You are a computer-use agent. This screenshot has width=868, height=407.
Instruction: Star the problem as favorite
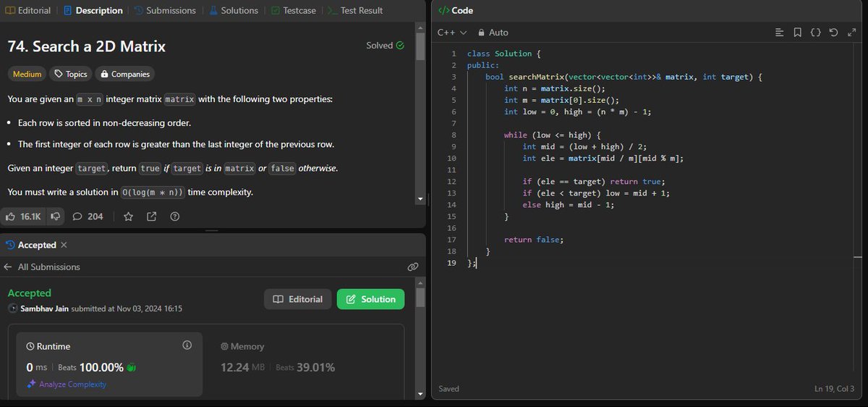[128, 217]
